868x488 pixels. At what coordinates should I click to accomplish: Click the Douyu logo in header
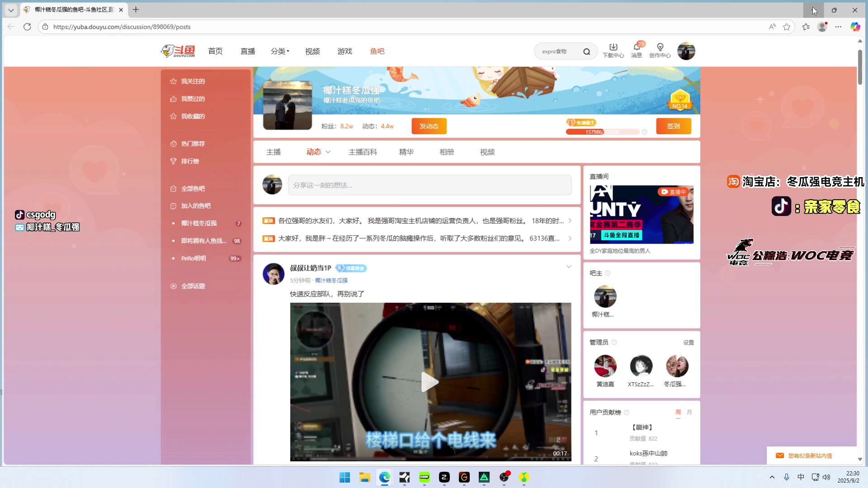pyautogui.click(x=178, y=51)
